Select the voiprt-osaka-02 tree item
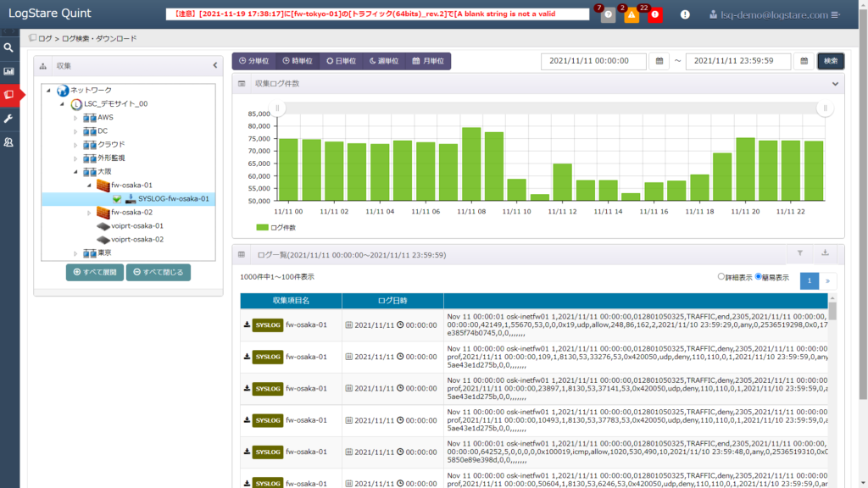 pyautogui.click(x=136, y=240)
